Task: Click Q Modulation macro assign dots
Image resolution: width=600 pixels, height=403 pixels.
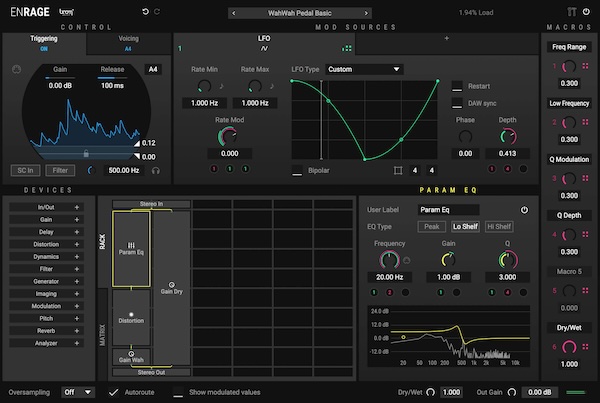Action: pyautogui.click(x=585, y=178)
